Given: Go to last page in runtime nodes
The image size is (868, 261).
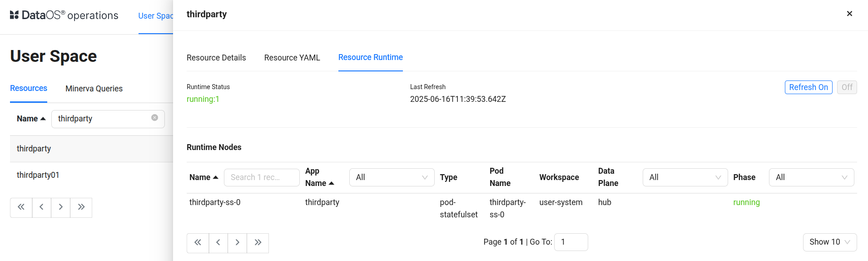Looking at the screenshot, I should point(258,243).
